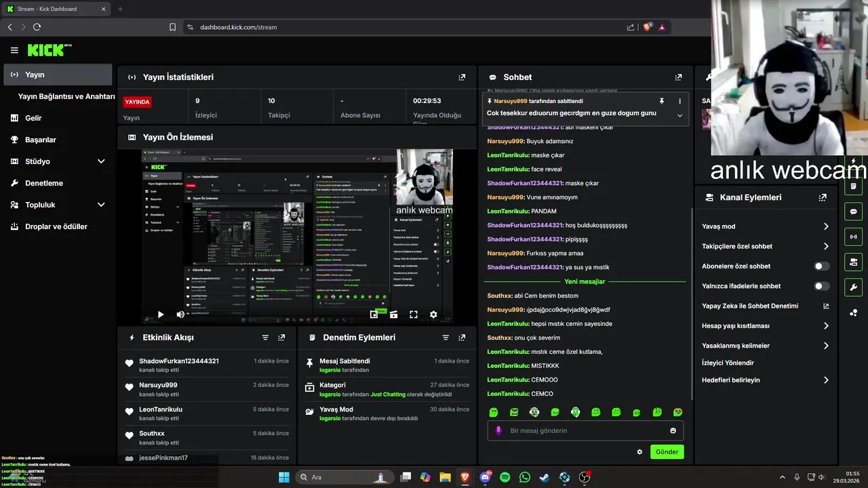Pop out the Yayın İstatistikleri panel
The height and width of the screenshot is (488, 868).
point(462,77)
